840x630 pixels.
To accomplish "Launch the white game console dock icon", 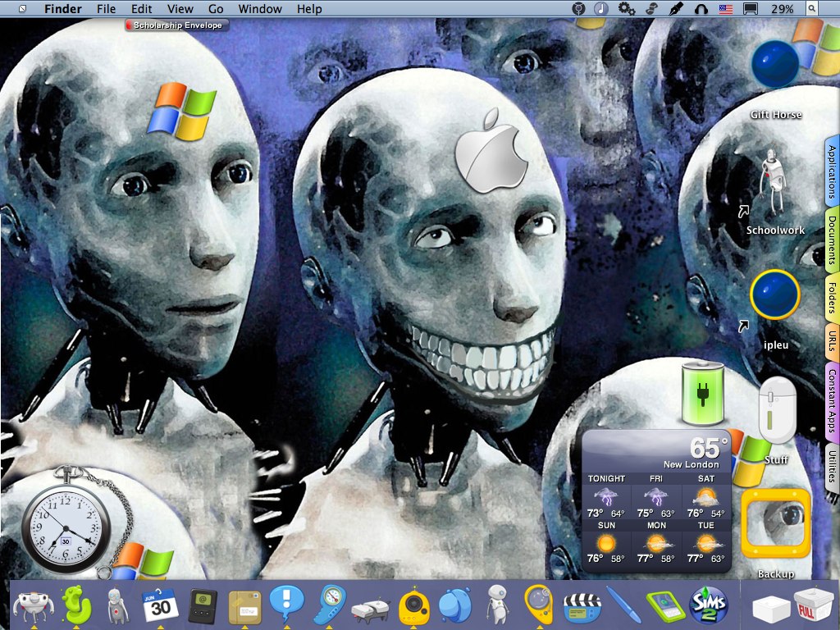I will (x=370, y=609).
